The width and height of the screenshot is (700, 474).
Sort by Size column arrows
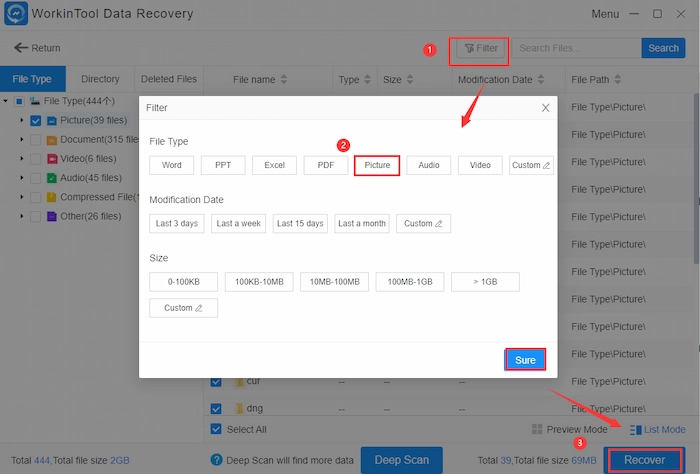[410, 79]
